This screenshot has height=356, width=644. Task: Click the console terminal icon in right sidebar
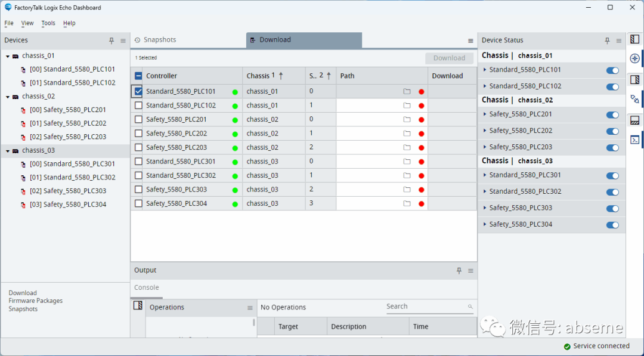[634, 140]
